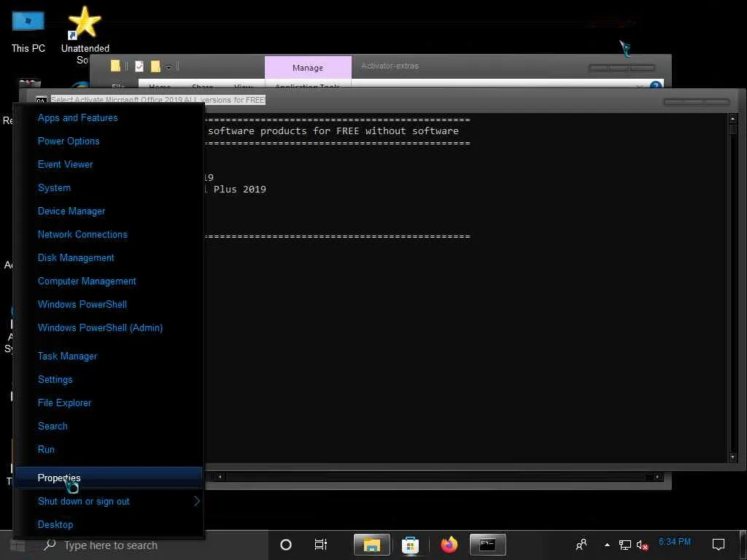Open Event Viewer
The image size is (747, 560).
(x=65, y=164)
